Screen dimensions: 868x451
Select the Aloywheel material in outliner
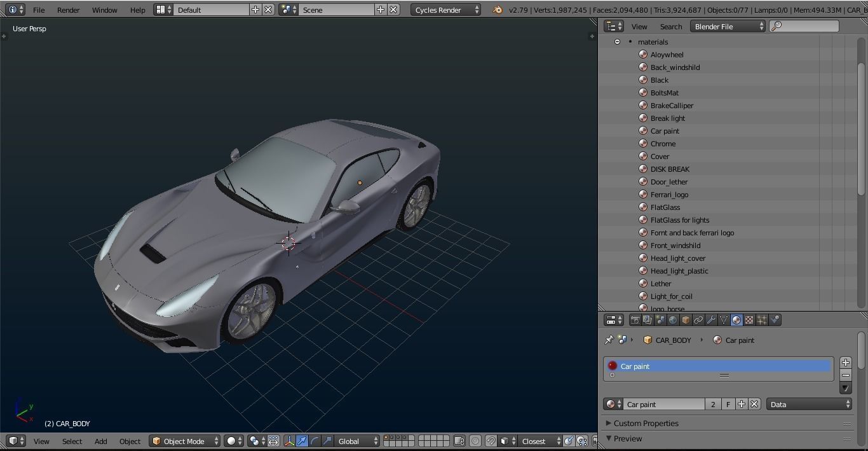point(667,54)
